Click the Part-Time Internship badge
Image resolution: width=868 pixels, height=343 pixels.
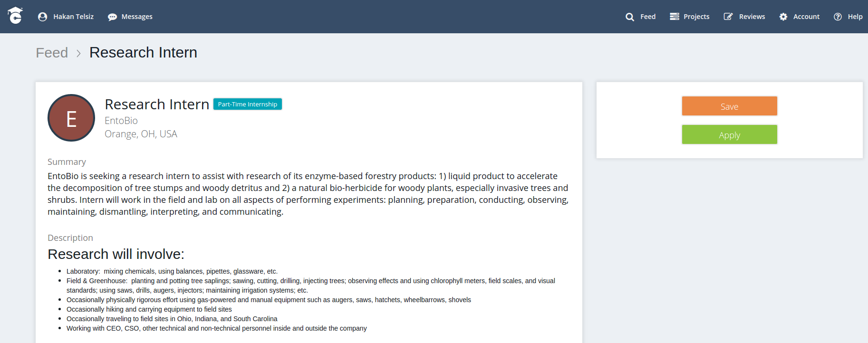[247, 104]
